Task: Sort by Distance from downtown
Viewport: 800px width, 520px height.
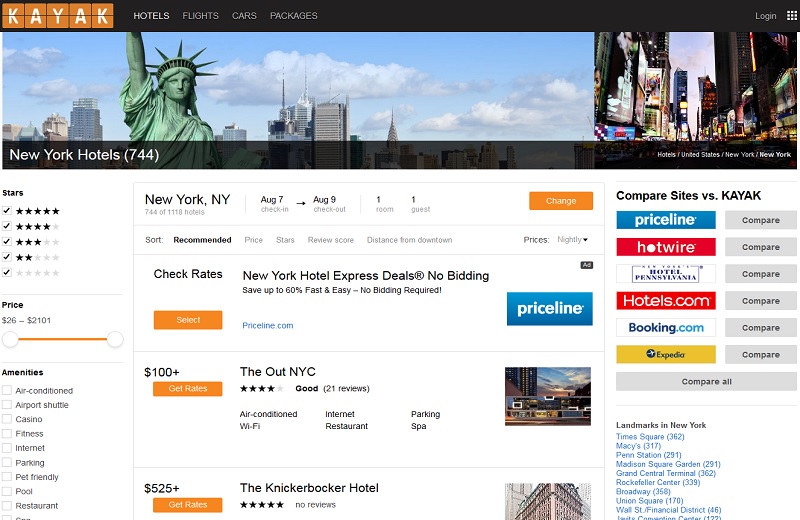Action: (409, 240)
